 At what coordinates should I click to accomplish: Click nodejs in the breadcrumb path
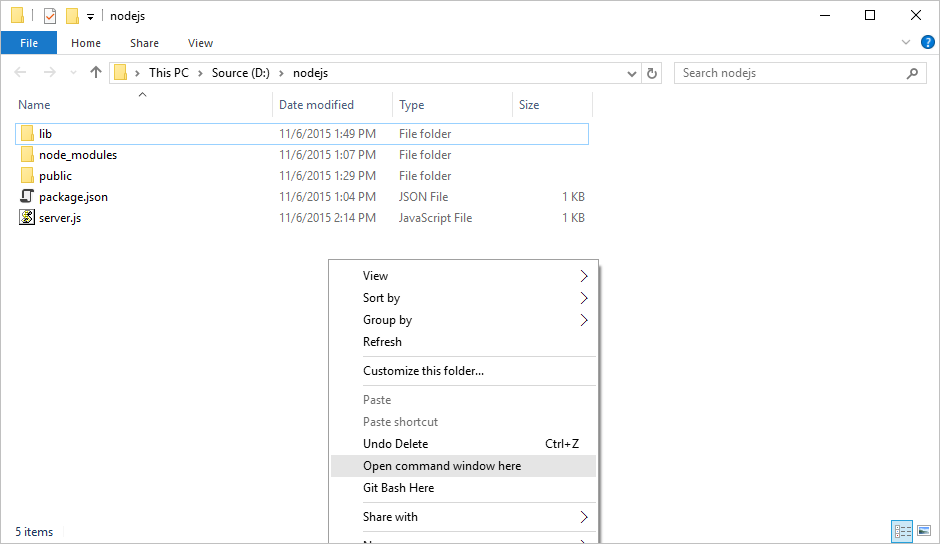(311, 73)
